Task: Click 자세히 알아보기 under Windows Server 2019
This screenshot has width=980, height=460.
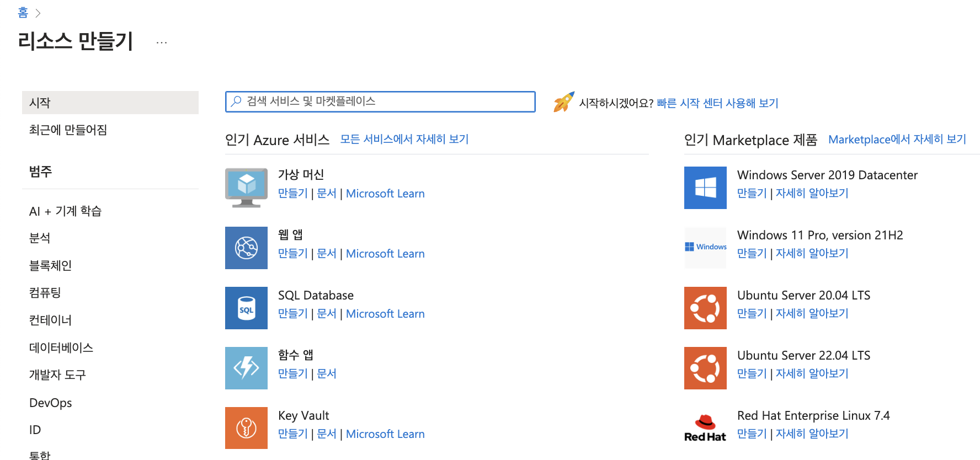Action: click(812, 194)
